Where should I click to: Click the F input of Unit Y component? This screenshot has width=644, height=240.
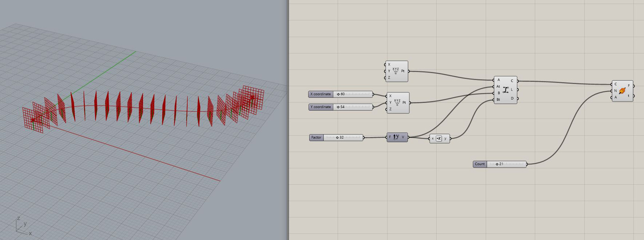(390, 137)
